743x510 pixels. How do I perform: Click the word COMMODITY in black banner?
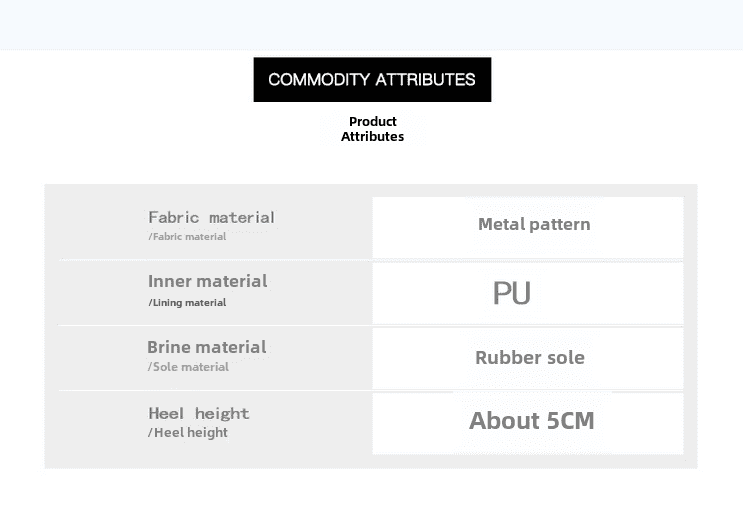pos(318,79)
